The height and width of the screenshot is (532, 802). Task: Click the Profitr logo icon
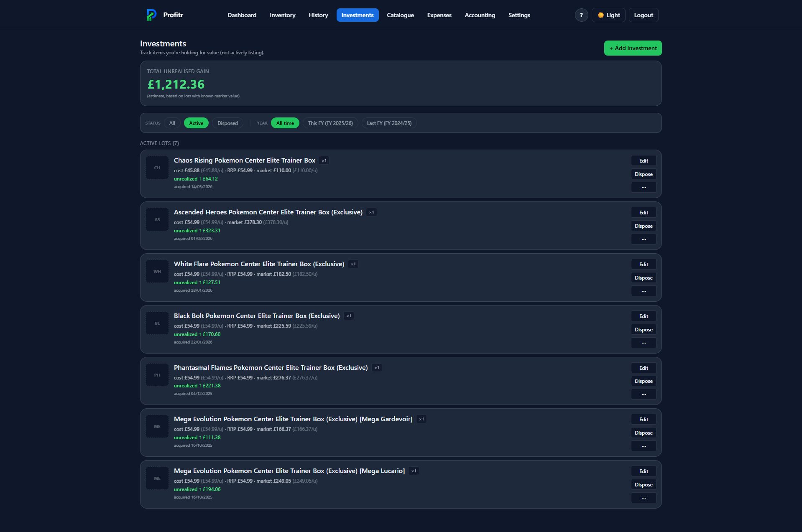pos(151,15)
